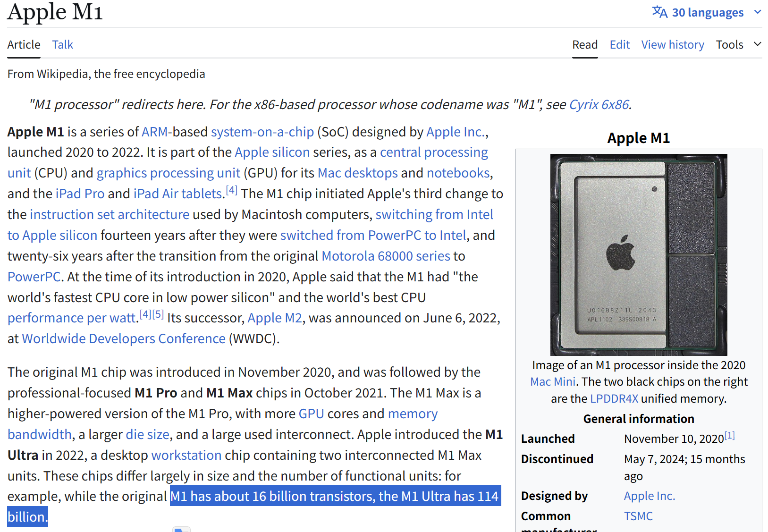Click the LPDDR4X link in caption
768x532 pixels.
click(x=614, y=398)
